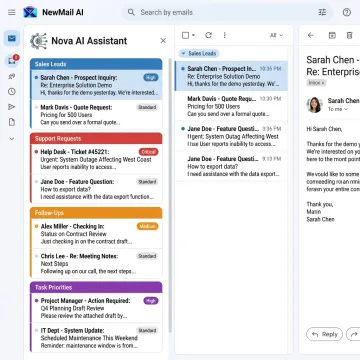
Task: Click Sarah Chen's avatar photo
Action: click(x=315, y=105)
